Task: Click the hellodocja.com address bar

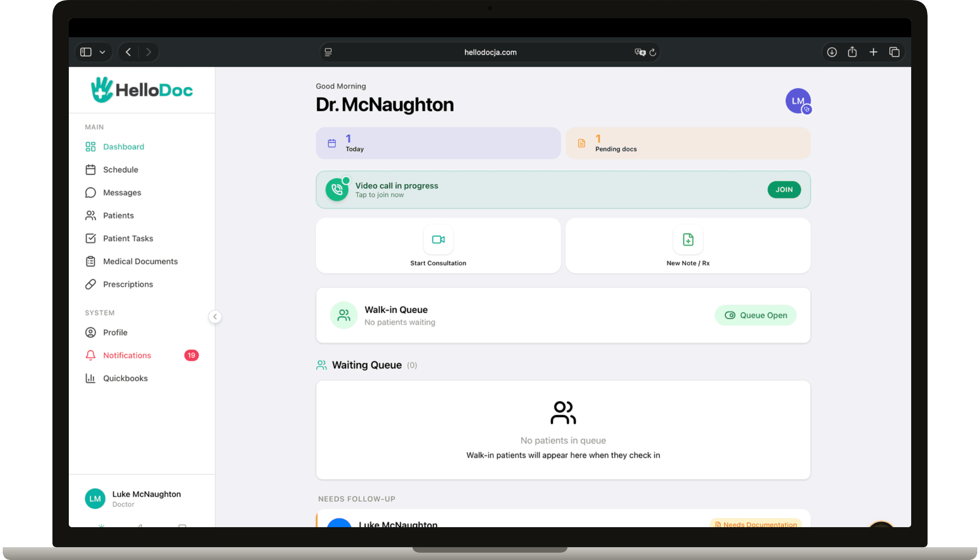Action: [x=490, y=52]
